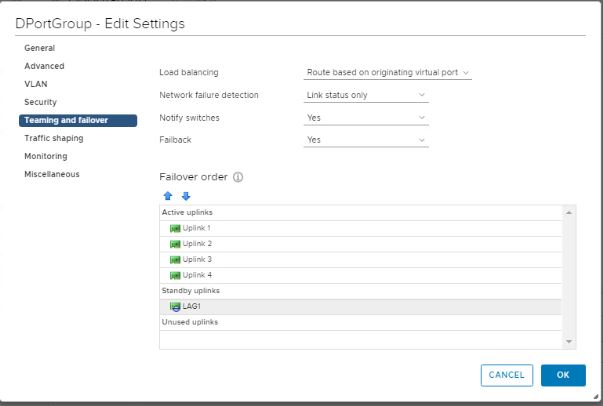Screen dimensions: 603x406
Task: Expand the Failback dropdown
Action: point(366,140)
